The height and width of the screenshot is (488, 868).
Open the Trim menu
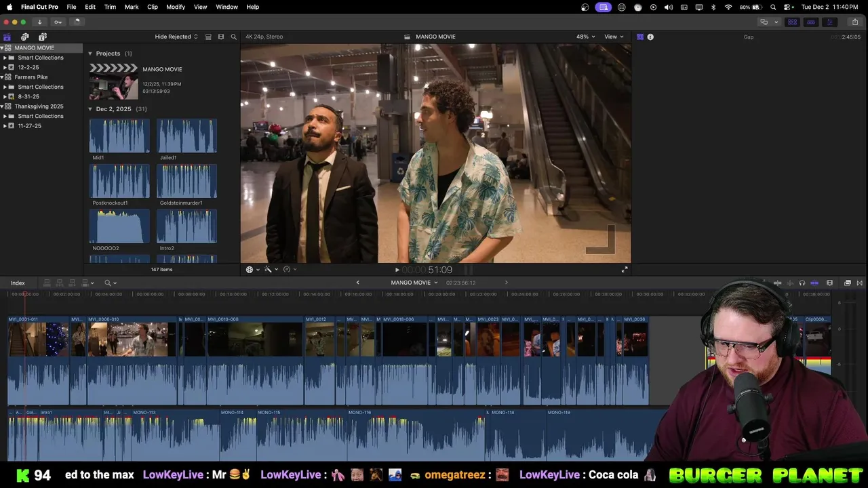click(110, 7)
